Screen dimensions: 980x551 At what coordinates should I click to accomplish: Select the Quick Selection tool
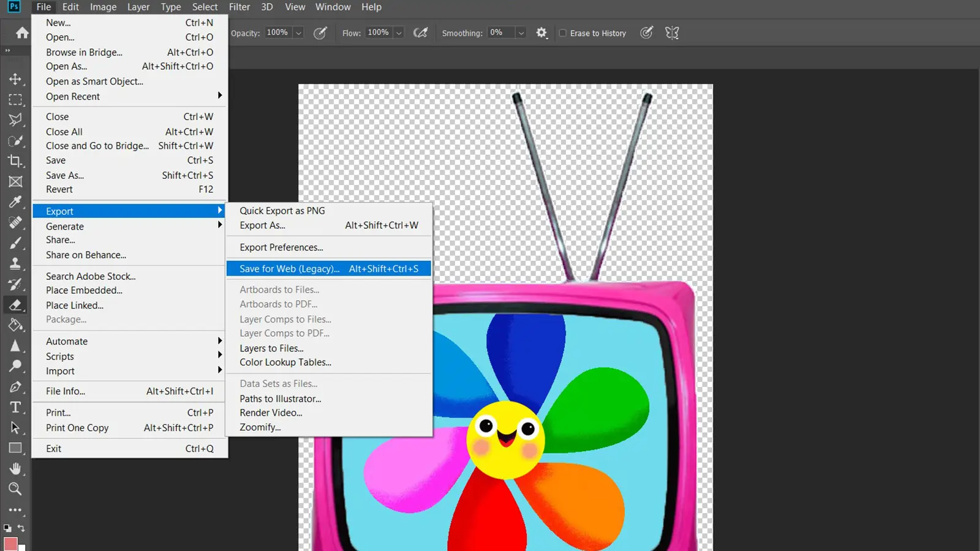coord(15,141)
